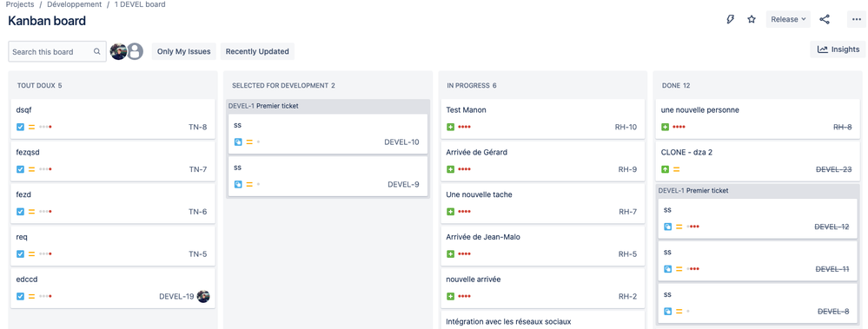The image size is (868, 329).
Task: Filter by the unassigned avatar
Action: (135, 51)
